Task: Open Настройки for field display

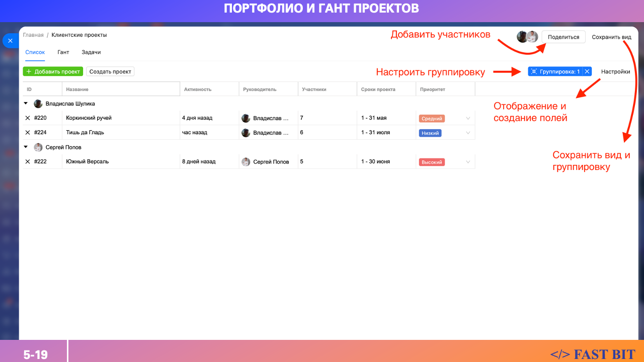Action: coord(615,71)
